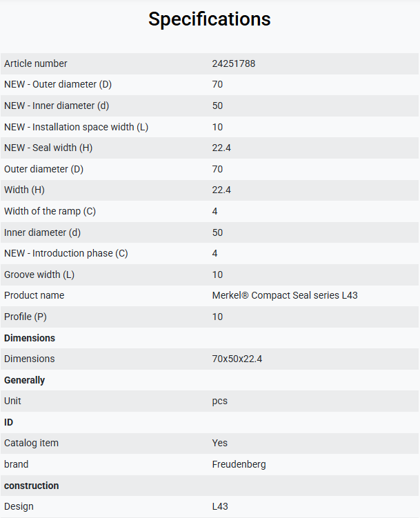Click the Profile (P) row label
The height and width of the screenshot is (518, 420).
25,317
